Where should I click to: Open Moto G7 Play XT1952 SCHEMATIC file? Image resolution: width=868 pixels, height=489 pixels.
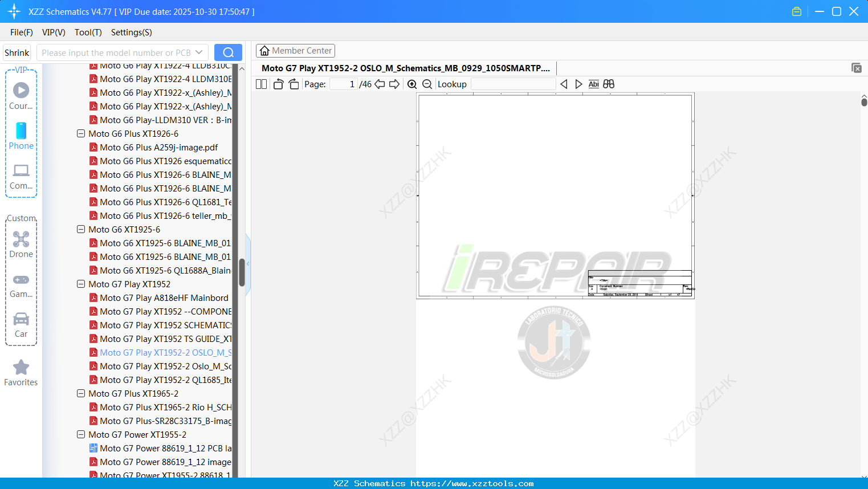pos(161,325)
